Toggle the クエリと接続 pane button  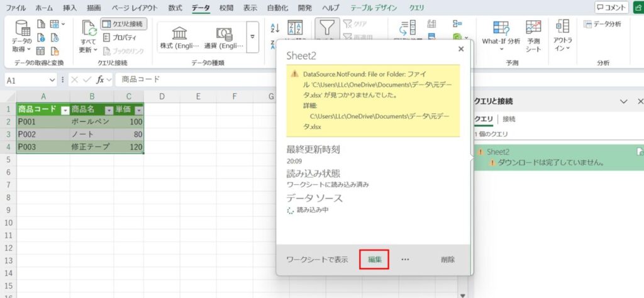[x=122, y=24]
